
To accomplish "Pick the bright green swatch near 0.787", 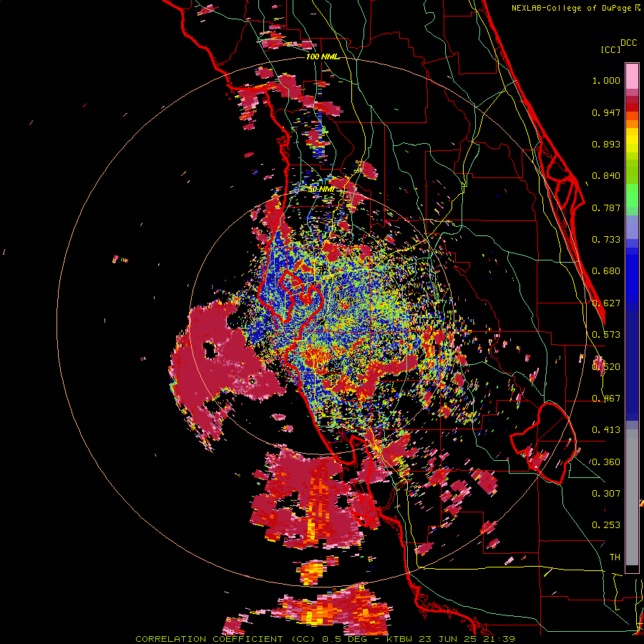I will click(x=632, y=199).
